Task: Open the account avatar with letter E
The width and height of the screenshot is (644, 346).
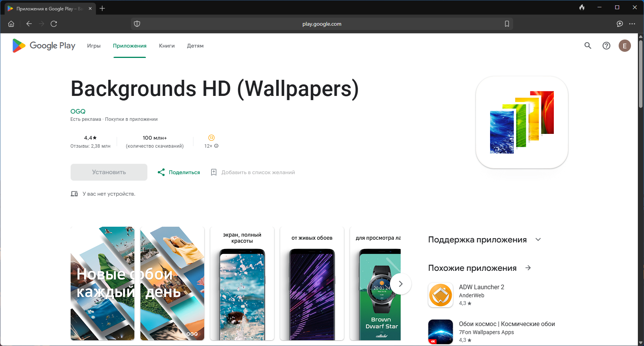Action: coord(625,46)
